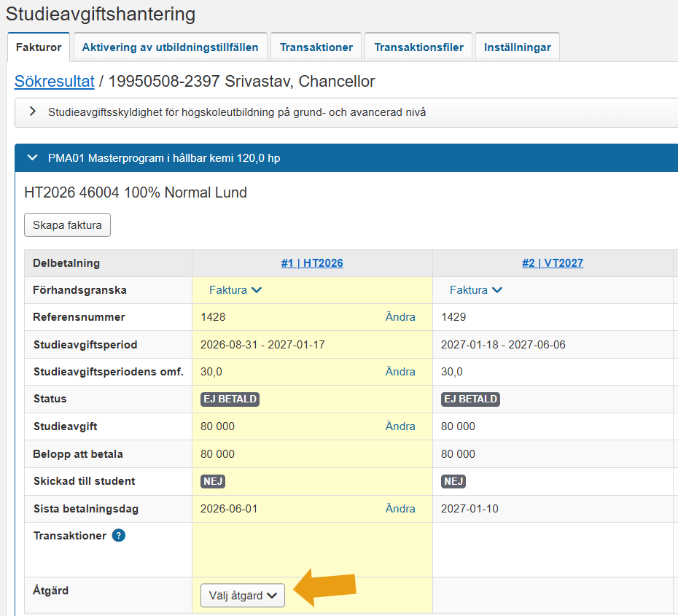Click Ändra for Studieavgiftsperiodens omfattning 30,0
Screen dimensions: 678x616
[x=400, y=372]
